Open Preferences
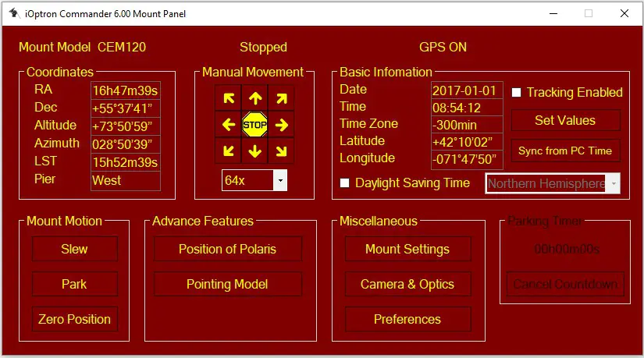This screenshot has height=358, width=644. tap(407, 319)
